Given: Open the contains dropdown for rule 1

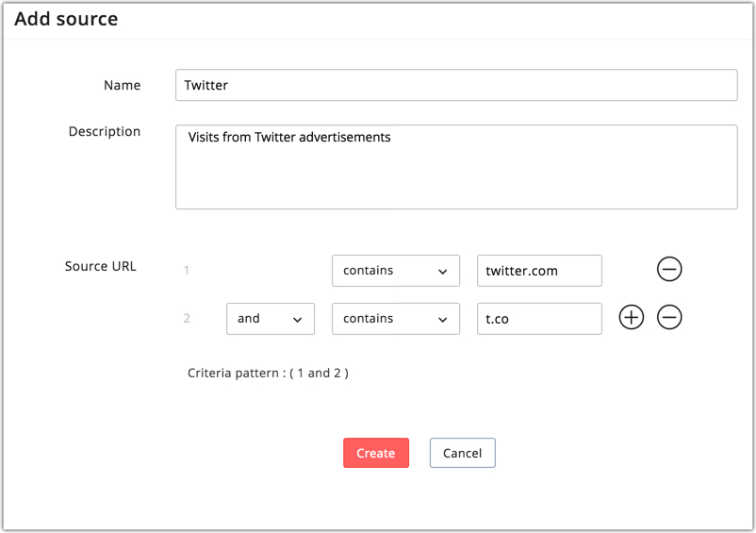Looking at the screenshot, I should [x=395, y=271].
